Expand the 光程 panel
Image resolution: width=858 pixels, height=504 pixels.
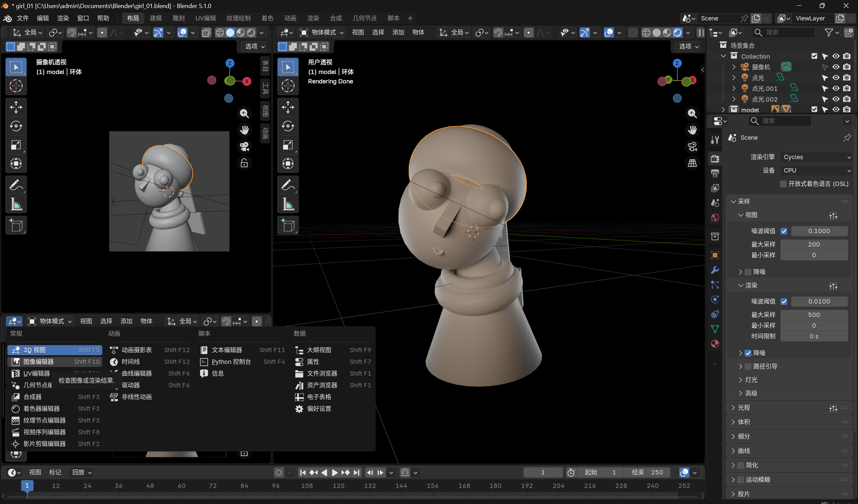tap(744, 408)
